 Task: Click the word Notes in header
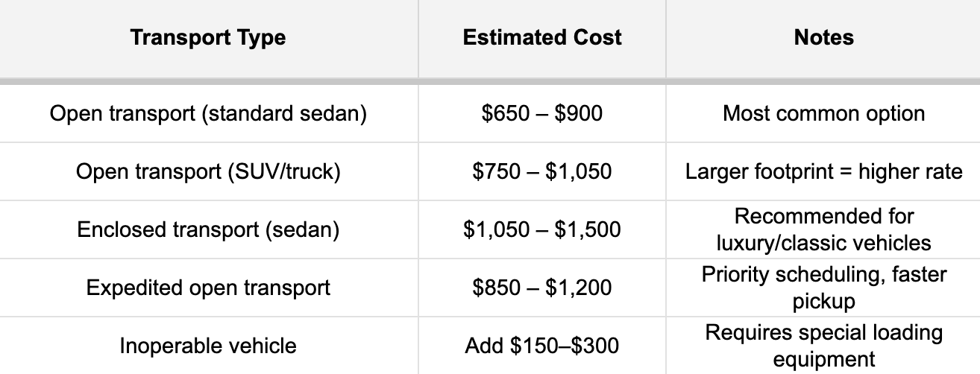[x=823, y=37]
